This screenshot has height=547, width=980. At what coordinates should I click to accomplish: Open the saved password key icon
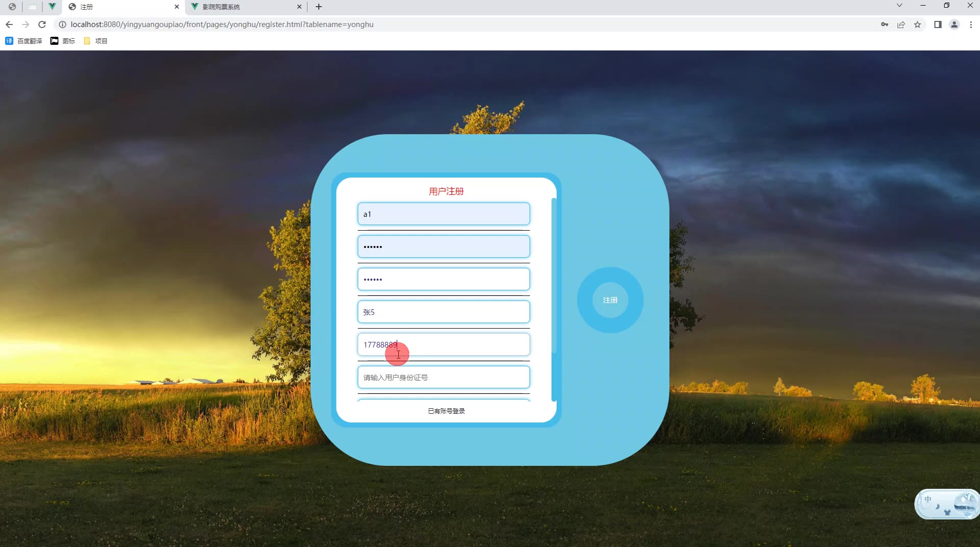pyautogui.click(x=885, y=24)
